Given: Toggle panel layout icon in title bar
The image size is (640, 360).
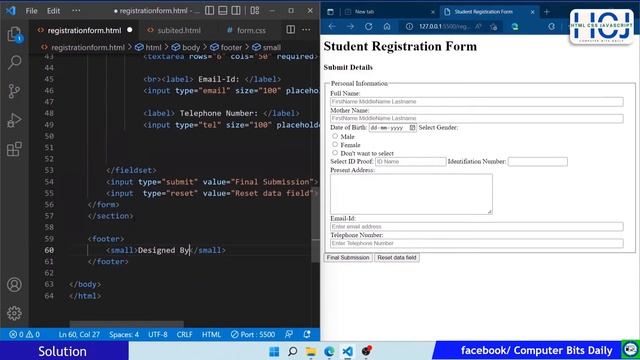Looking at the screenshot, I should coord(223,11).
